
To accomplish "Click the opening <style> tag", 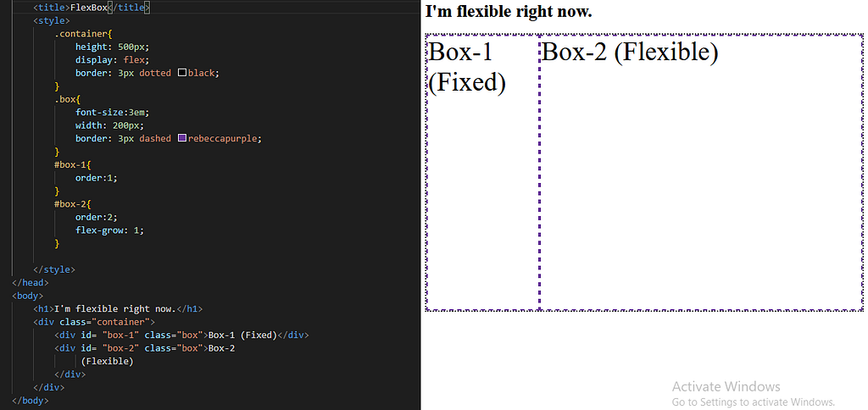I will tap(52, 21).
